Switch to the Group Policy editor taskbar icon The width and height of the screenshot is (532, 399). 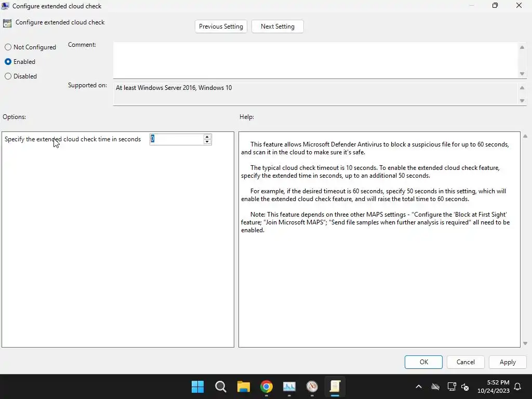335,387
